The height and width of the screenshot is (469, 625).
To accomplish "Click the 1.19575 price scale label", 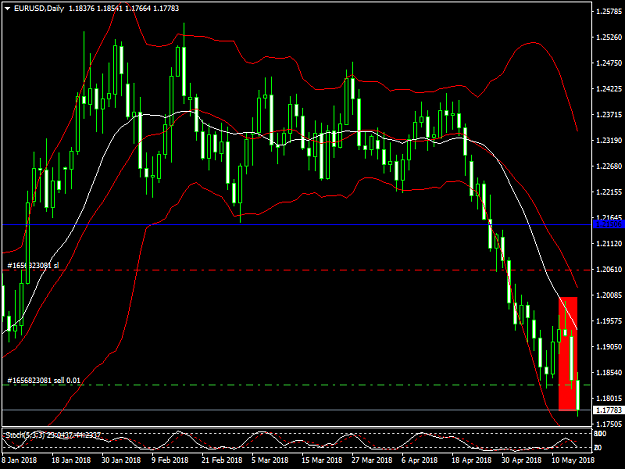I will tap(609, 321).
